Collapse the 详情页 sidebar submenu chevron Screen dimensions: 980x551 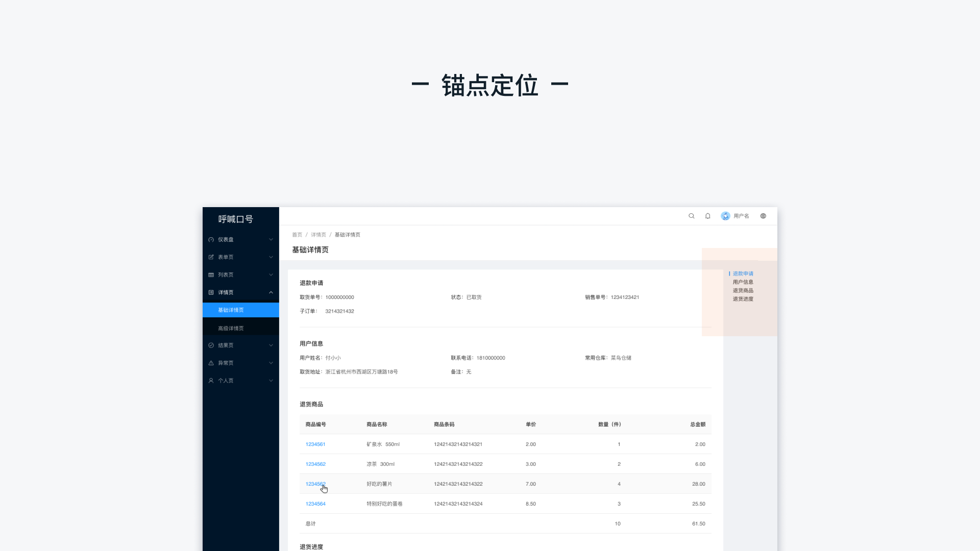click(x=271, y=292)
